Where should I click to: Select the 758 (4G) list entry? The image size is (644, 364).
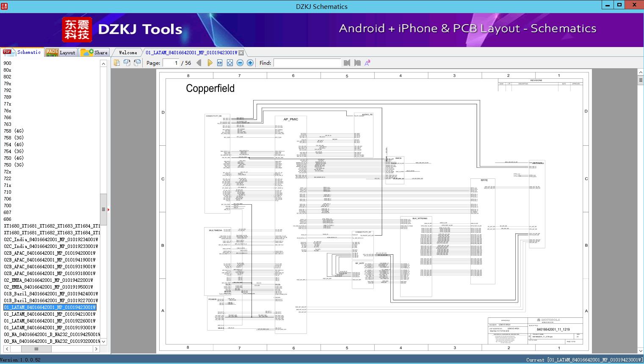[x=14, y=131]
